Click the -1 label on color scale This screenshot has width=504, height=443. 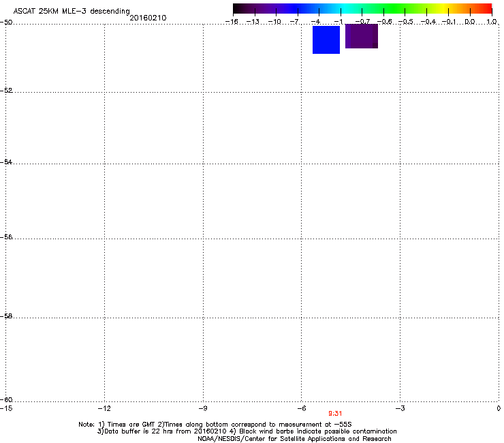point(338,22)
